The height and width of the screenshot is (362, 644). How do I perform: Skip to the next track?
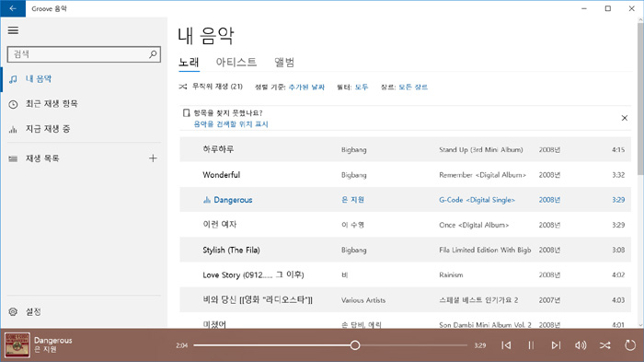(556, 345)
